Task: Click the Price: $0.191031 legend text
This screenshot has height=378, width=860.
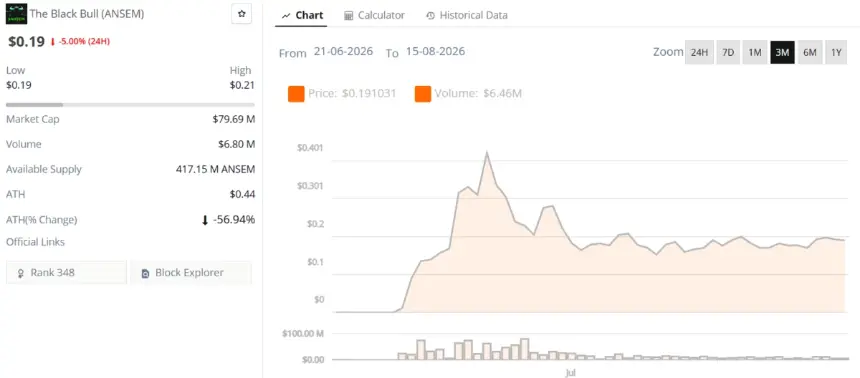Action: [x=352, y=94]
